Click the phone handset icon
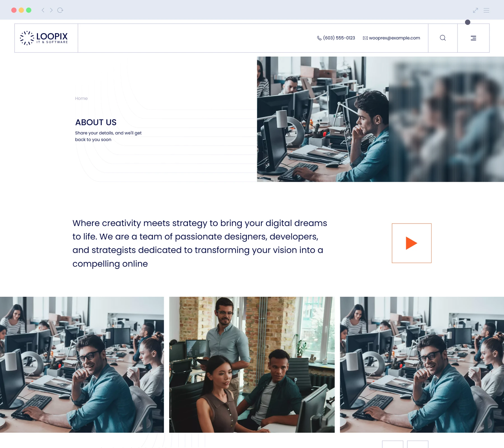Viewport: 504px width, 448px height. (x=319, y=38)
